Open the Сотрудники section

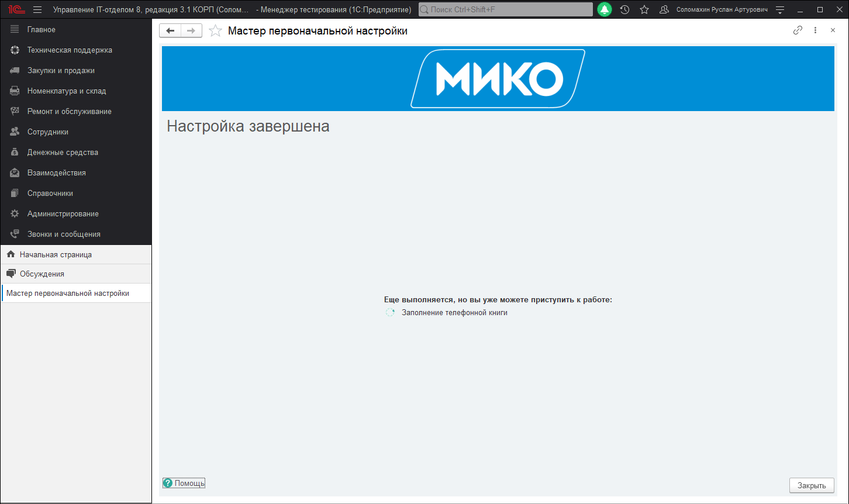pos(47,132)
